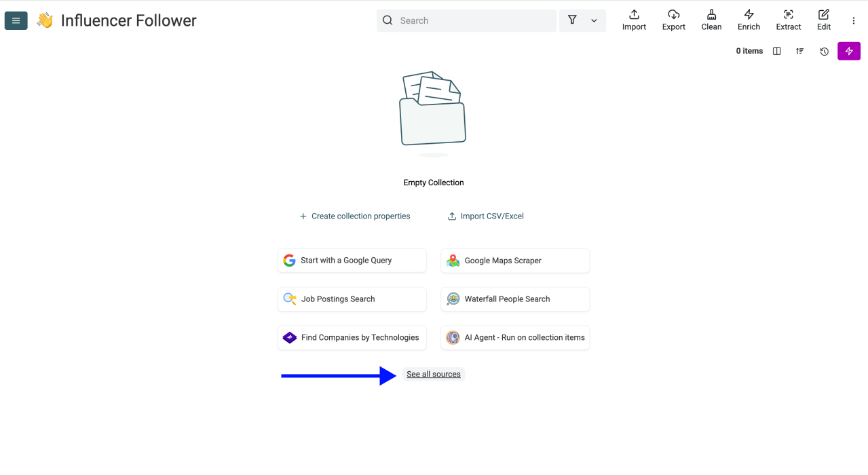Viewport: 868px width, 475px height.
Task: Toggle the column layout view icon
Action: click(x=776, y=52)
